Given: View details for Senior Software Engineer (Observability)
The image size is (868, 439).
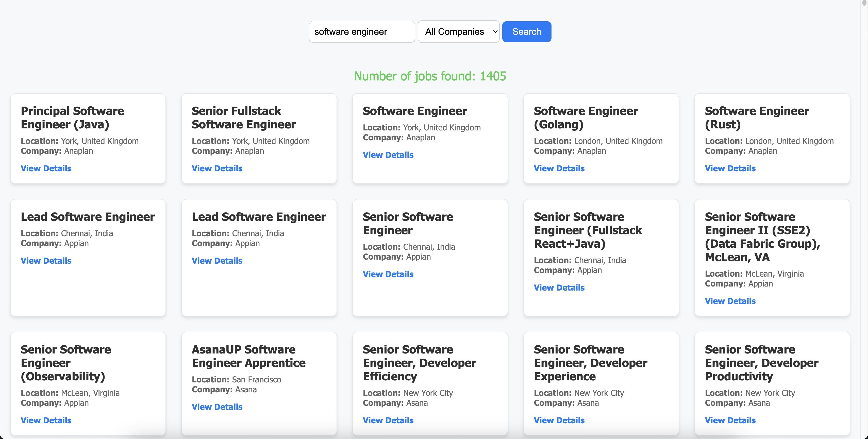Looking at the screenshot, I should [x=46, y=420].
